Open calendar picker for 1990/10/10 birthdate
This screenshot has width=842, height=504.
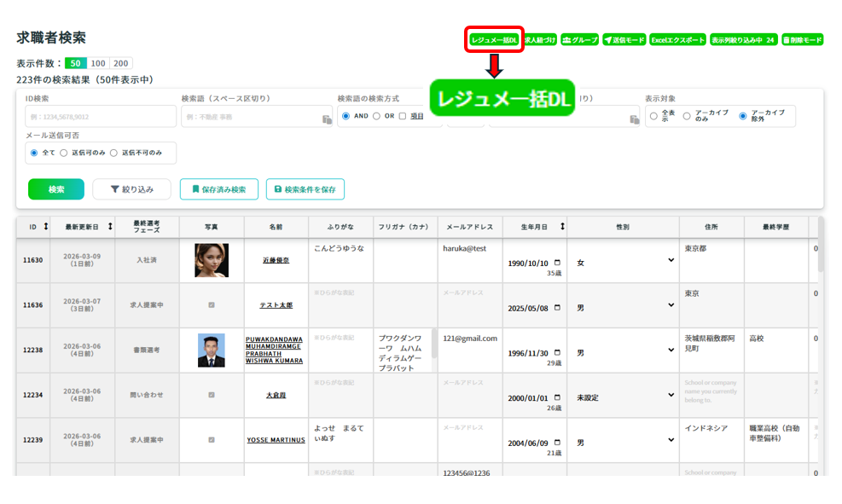(558, 263)
